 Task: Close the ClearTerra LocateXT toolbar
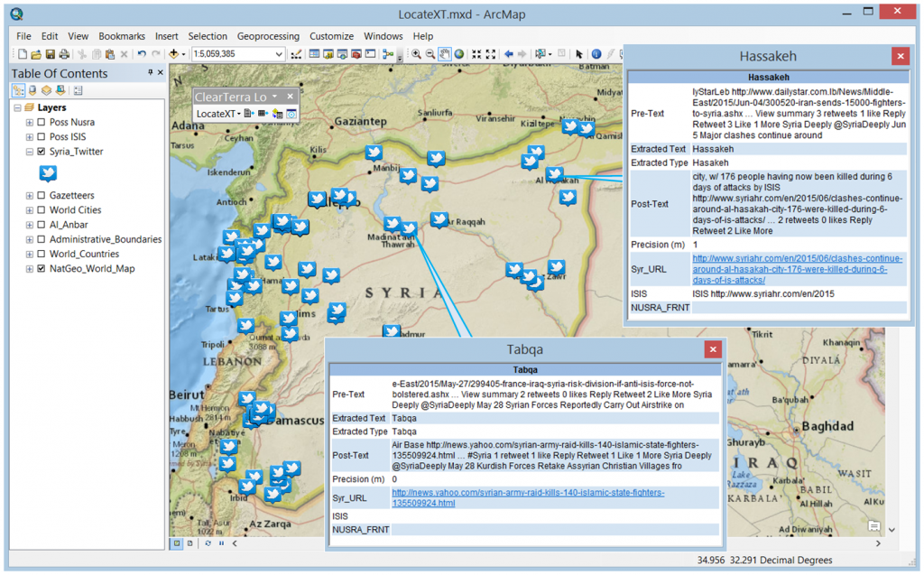pos(290,96)
